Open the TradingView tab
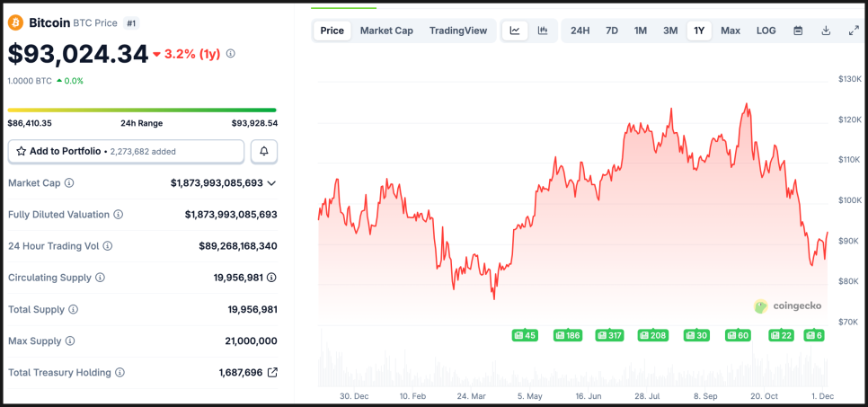This screenshot has height=407, width=868. (458, 31)
